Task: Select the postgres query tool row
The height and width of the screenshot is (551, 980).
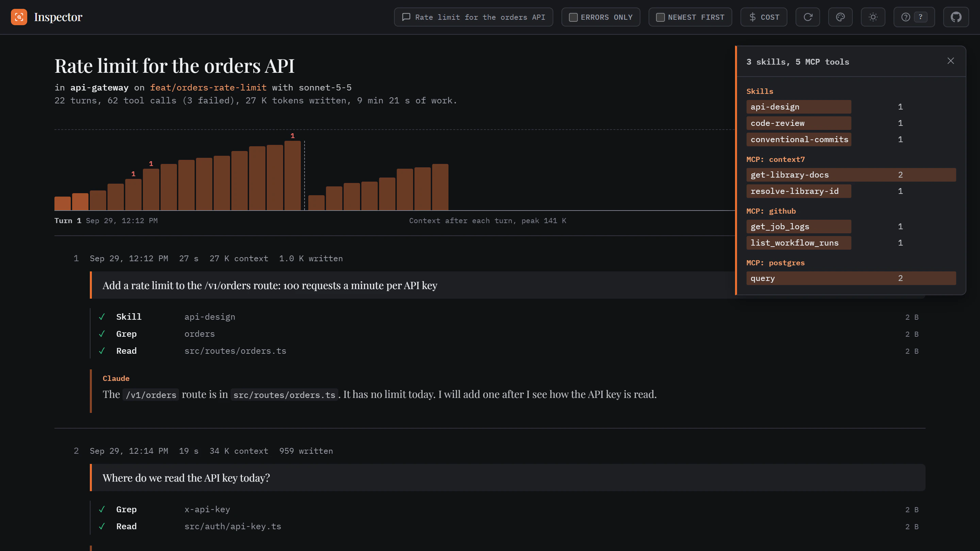Action: pyautogui.click(x=851, y=278)
